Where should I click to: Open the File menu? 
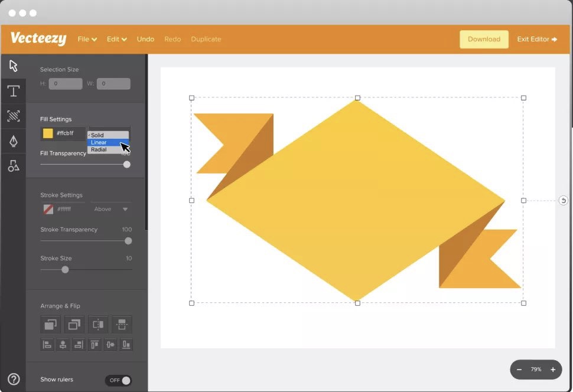87,39
